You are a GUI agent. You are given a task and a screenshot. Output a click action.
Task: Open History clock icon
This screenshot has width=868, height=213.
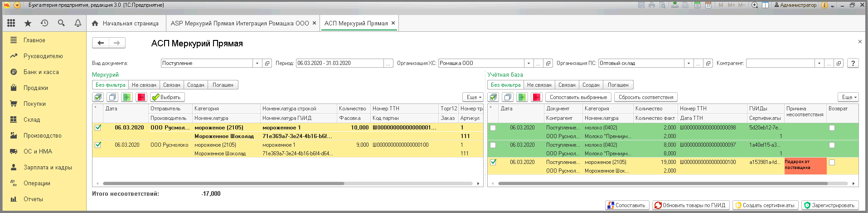coord(44,23)
